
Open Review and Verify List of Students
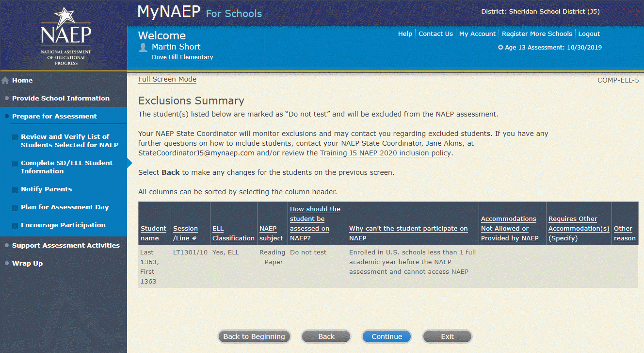click(69, 141)
